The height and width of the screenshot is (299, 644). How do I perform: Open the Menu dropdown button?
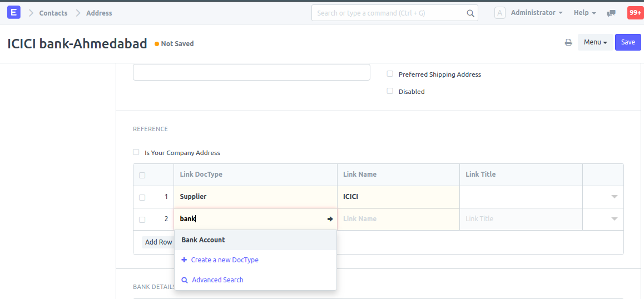click(x=595, y=42)
